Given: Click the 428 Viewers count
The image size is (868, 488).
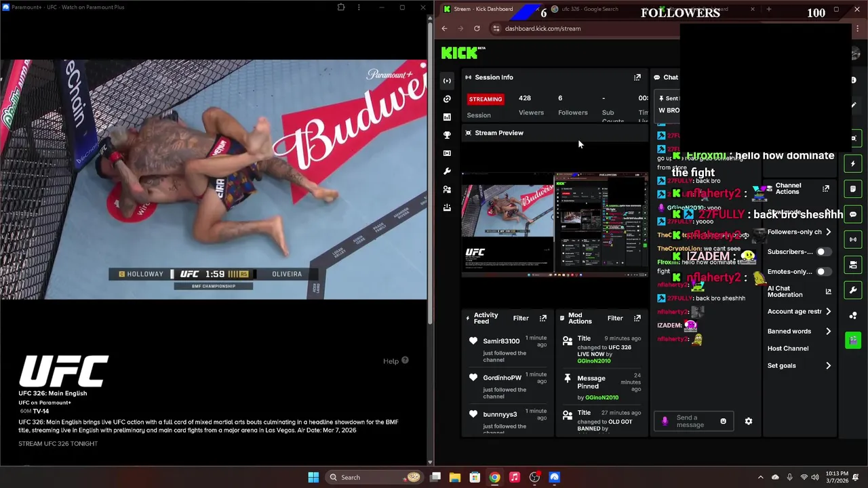Looking at the screenshot, I should 525,98.
